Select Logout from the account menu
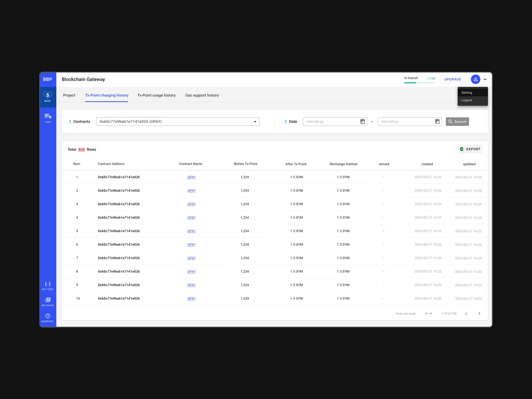Viewport: 532px width, 399px height. pos(467,100)
